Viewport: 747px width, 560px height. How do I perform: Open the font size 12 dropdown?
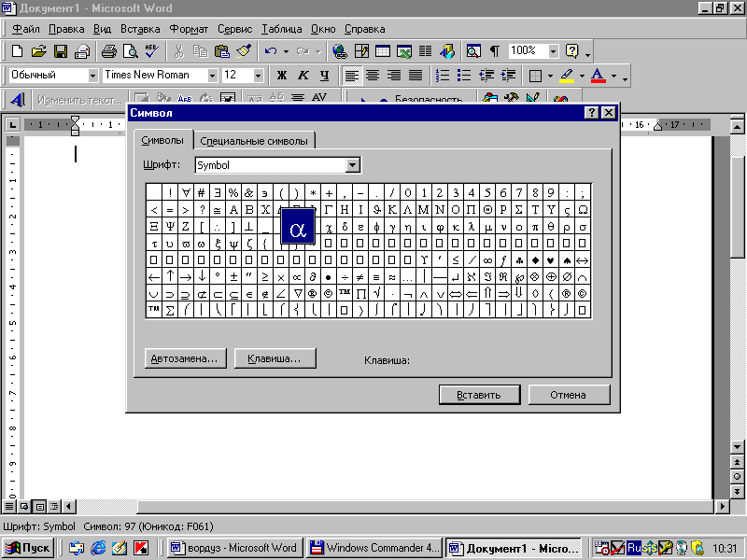pos(259,76)
